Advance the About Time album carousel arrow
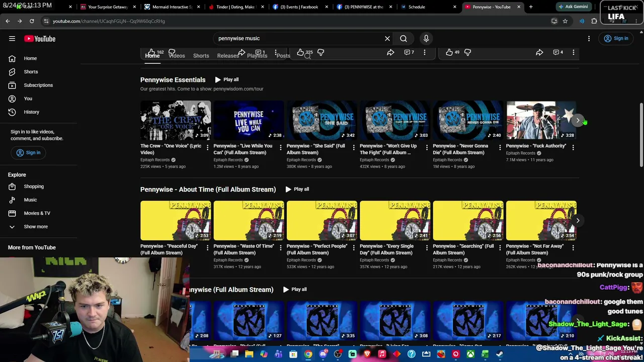Viewport: 644px width, 362px height. 578,220
